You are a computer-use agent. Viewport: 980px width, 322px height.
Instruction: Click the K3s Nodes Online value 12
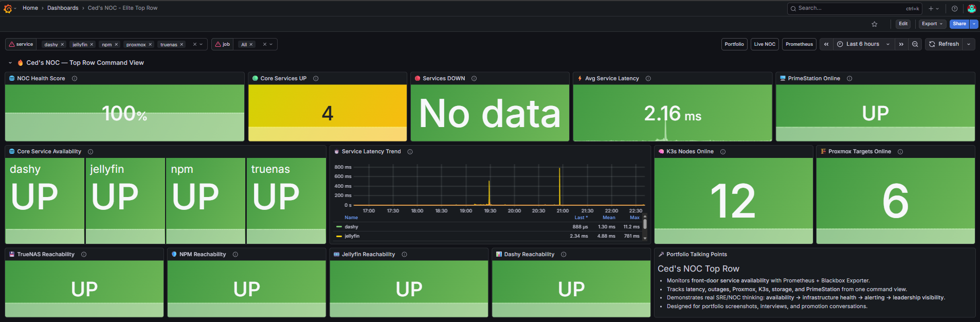(733, 201)
